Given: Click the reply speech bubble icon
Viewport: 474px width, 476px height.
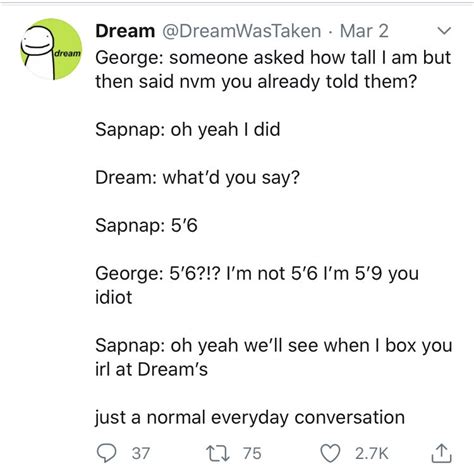Looking at the screenshot, I should pyautogui.click(x=106, y=453).
